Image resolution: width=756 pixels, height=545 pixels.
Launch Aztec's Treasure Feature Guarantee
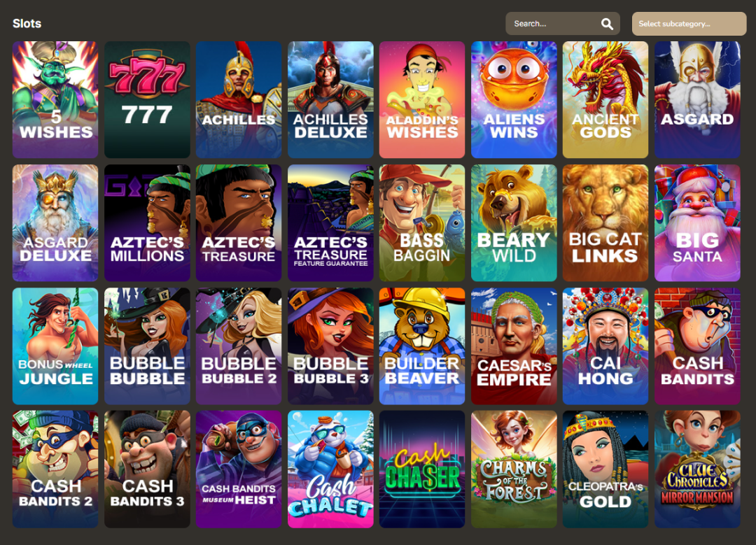[330, 223]
